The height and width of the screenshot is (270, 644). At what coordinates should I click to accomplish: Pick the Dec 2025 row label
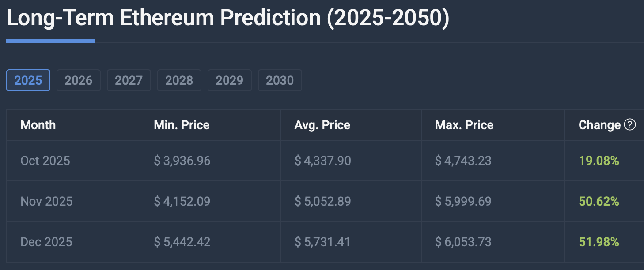(x=46, y=242)
